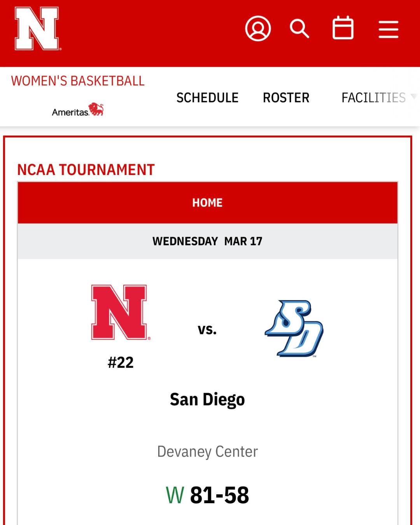Open the user account profile icon

click(x=258, y=29)
